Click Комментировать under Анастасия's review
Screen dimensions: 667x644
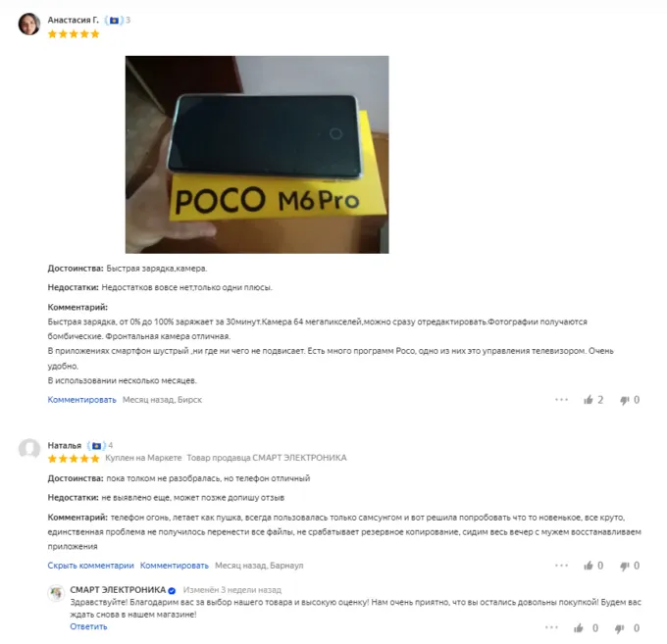click(81, 400)
